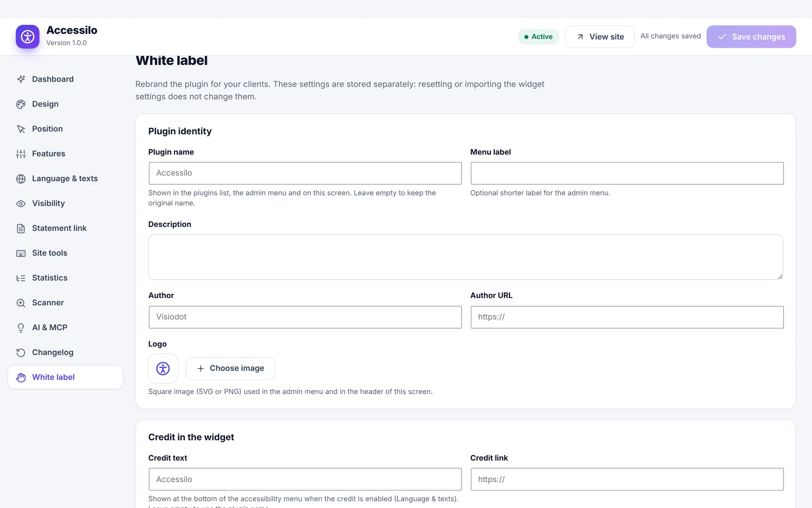This screenshot has height=508, width=812.
Task: Click the Author URL field
Action: pos(627,317)
